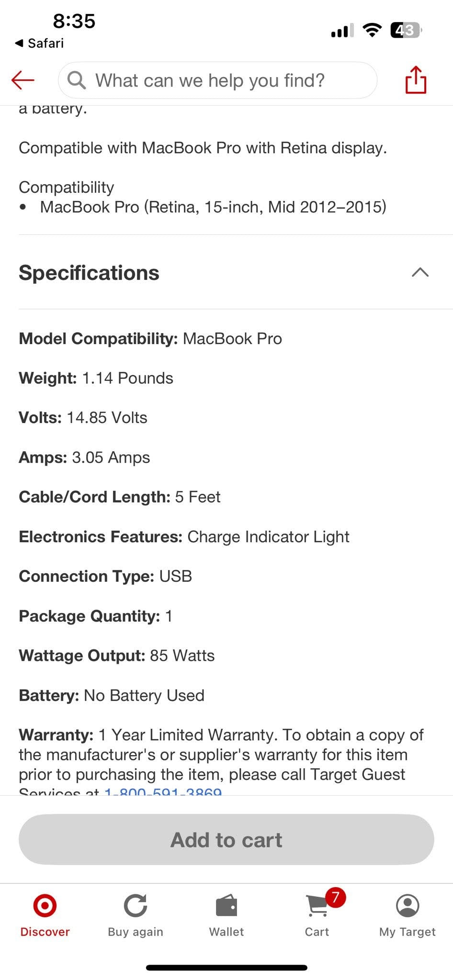Tap the Wi-Fi status icon

click(x=372, y=30)
